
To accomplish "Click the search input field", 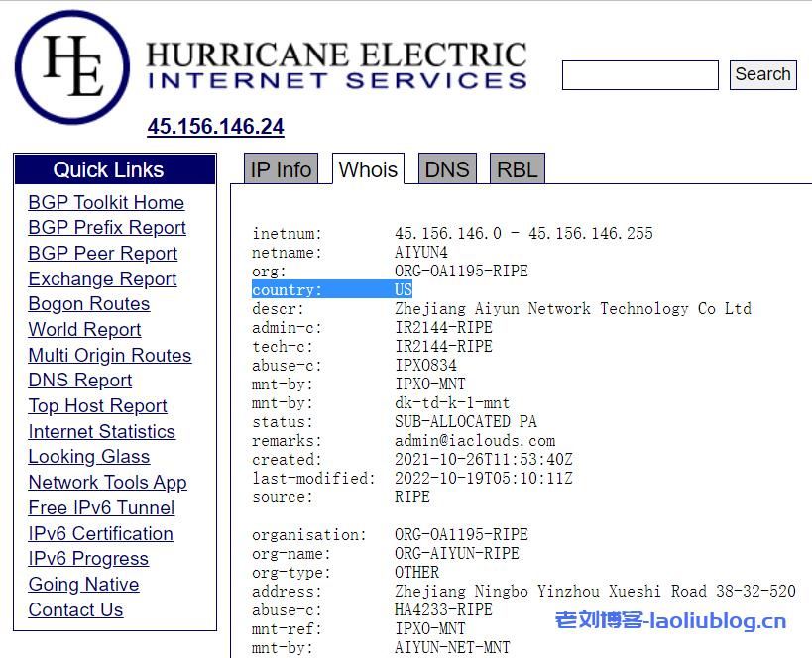I will [x=639, y=75].
